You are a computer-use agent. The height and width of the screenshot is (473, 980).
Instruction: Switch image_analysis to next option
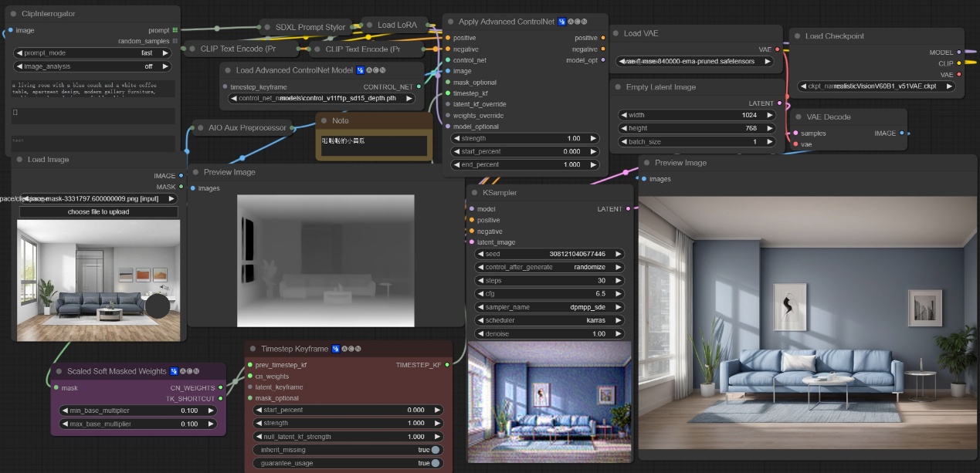click(x=164, y=66)
